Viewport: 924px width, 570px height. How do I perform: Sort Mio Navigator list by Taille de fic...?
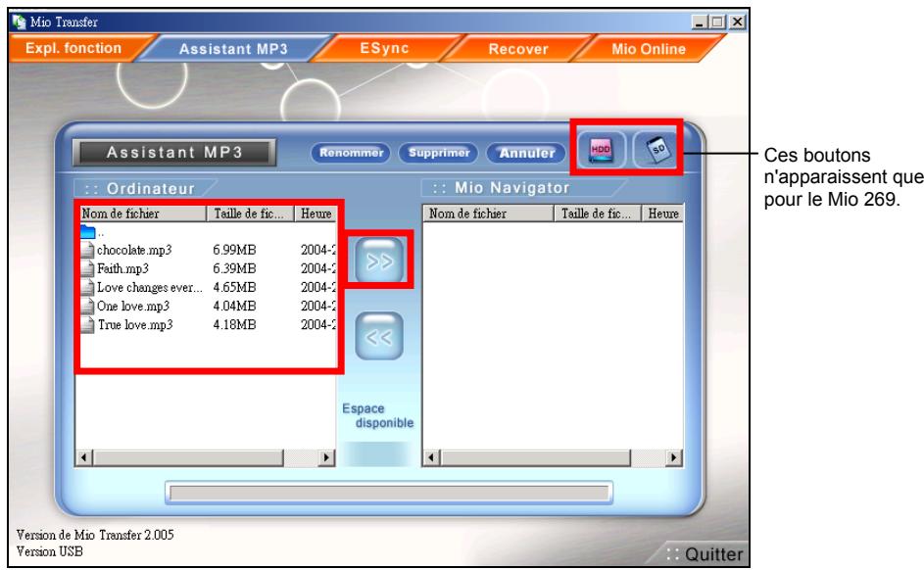coord(598,214)
